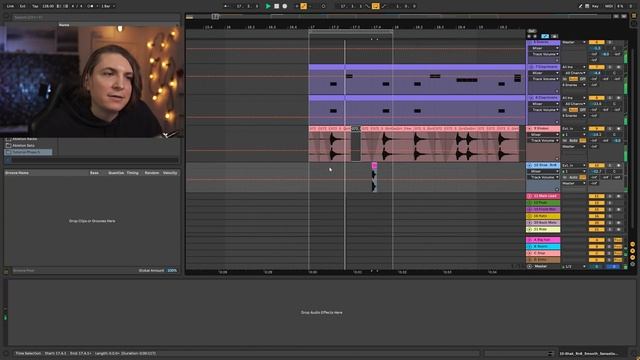Toggle the Loop switch in transport
The height and width of the screenshot is (360, 640).
coord(376,6)
